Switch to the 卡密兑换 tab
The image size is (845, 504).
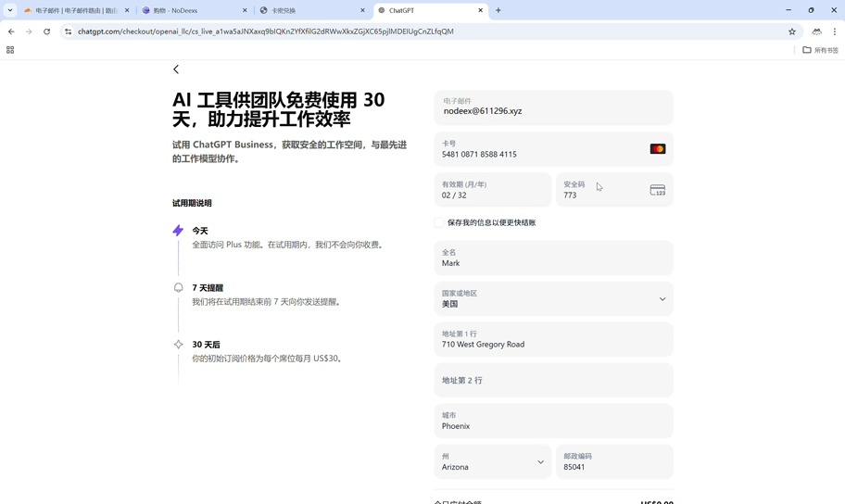[310, 10]
